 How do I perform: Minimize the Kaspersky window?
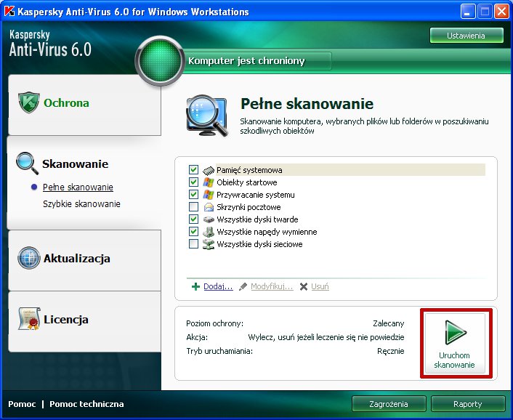pyautogui.click(x=468, y=12)
